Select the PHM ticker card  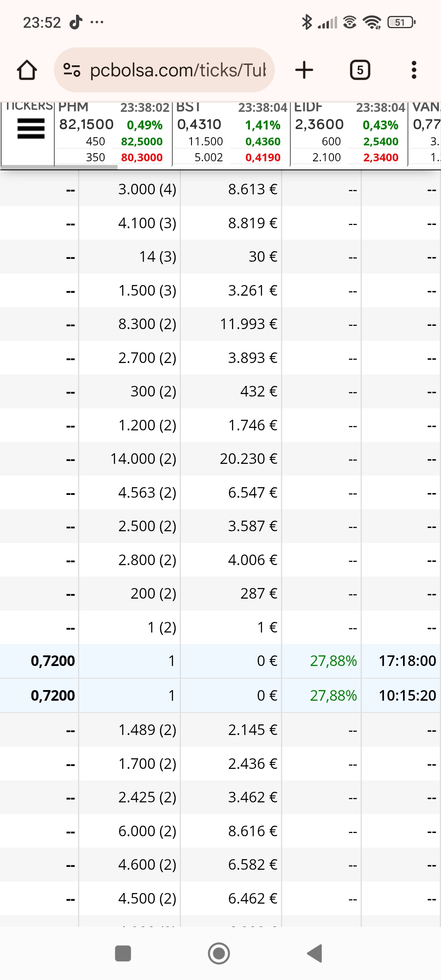pos(113,133)
